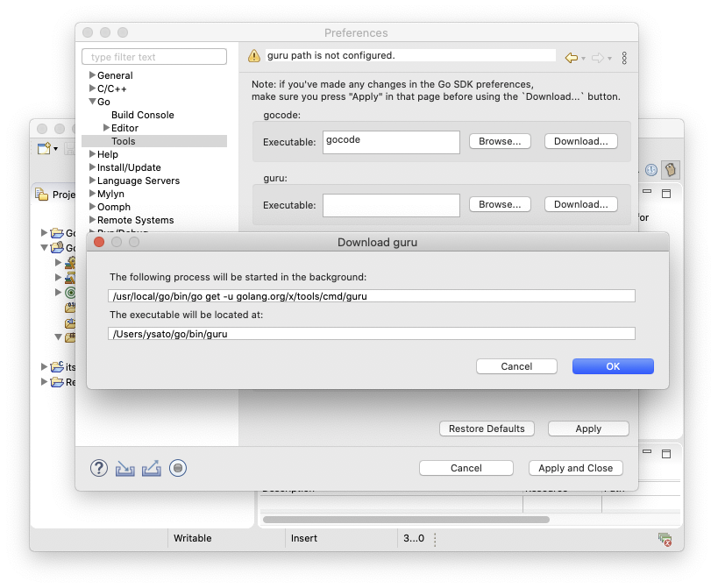Click the oomph preference recorder icon
The height and width of the screenshot is (588, 718).
(x=178, y=468)
